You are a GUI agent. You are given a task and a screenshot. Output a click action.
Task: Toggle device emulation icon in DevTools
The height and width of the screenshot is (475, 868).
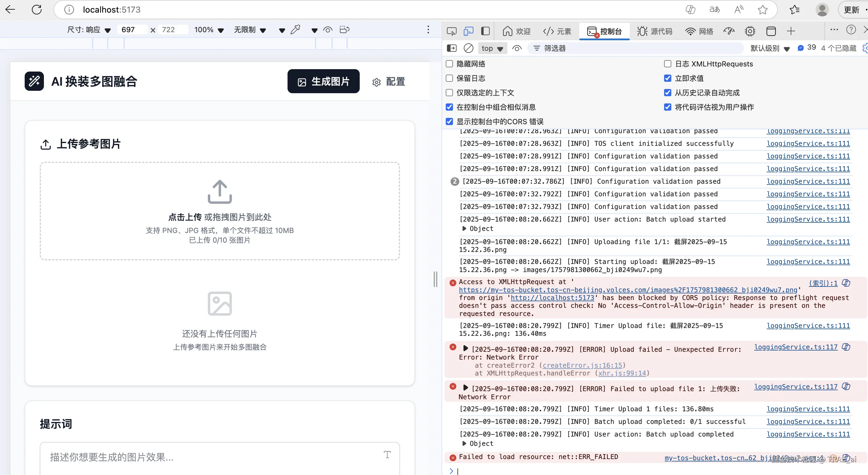(468, 31)
